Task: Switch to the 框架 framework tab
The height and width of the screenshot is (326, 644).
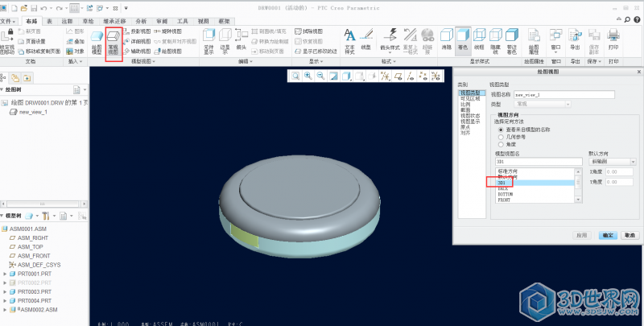Action: click(225, 22)
